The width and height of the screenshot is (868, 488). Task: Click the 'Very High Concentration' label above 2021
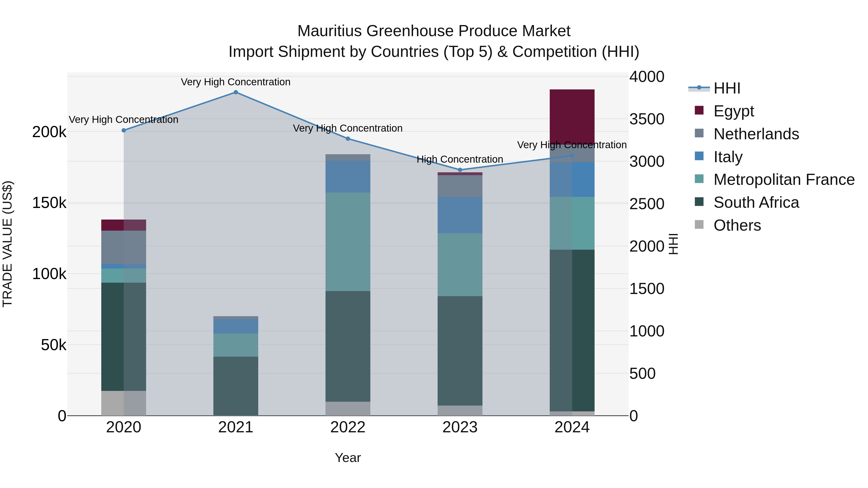236,82
